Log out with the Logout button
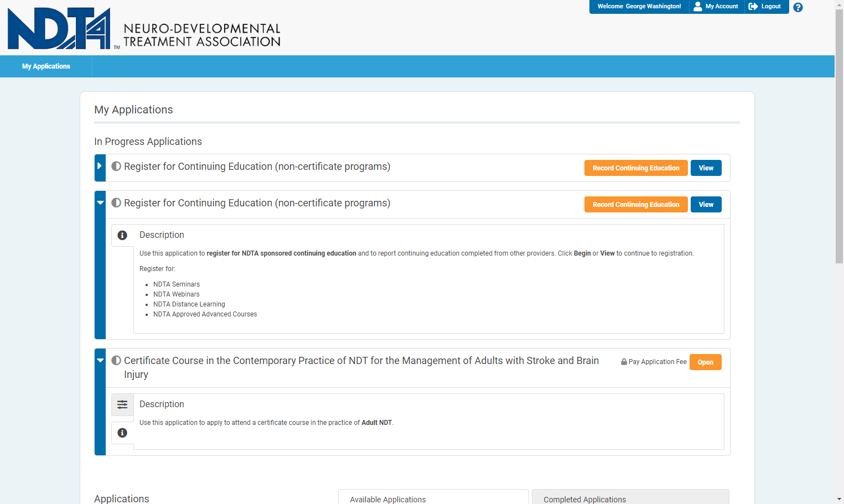Screen dimensions: 844x504 pos(766,7)
